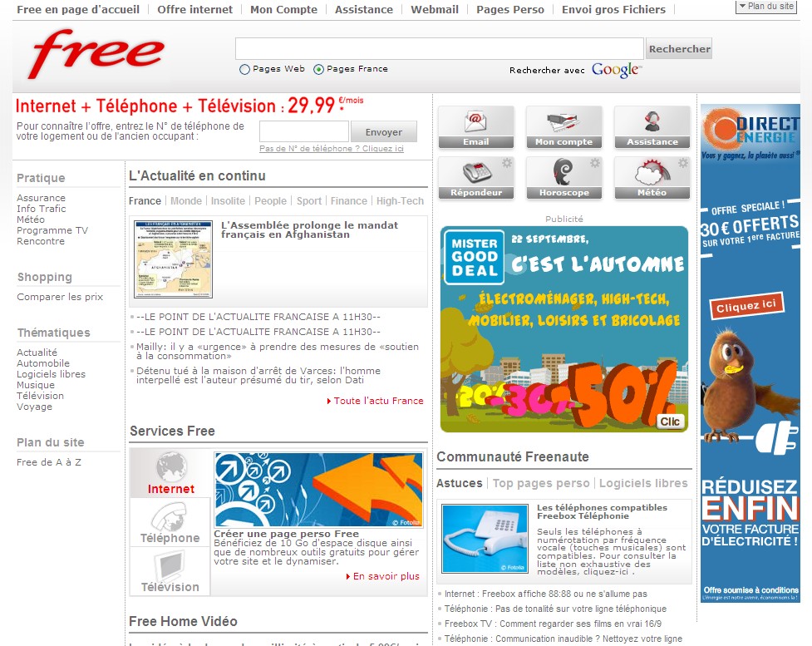Viewport: 812px width, 646px height.
Task: Click the Mon compte icon
Action: pos(563,125)
